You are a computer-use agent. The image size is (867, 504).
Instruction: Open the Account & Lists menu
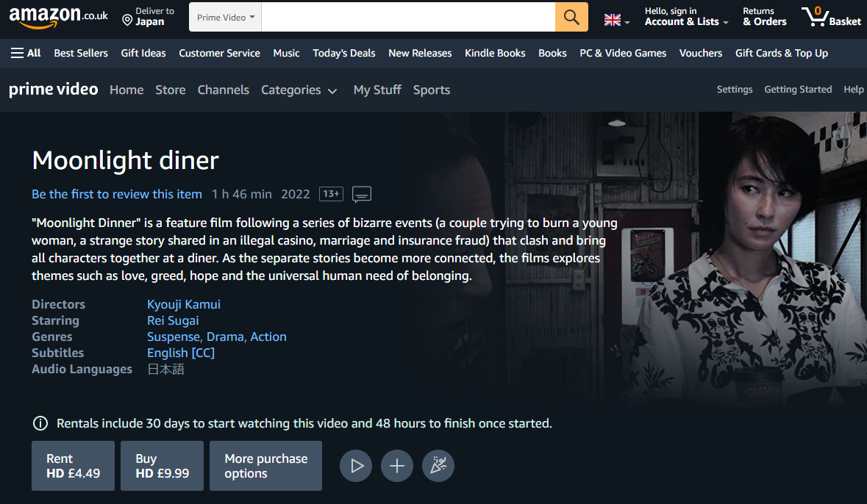(x=686, y=17)
